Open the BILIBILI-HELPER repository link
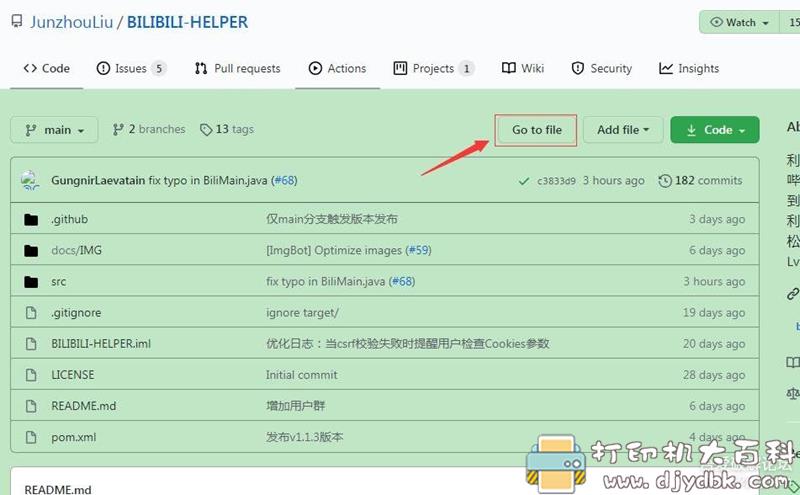Viewport: 800px width, 495px height. point(187,22)
